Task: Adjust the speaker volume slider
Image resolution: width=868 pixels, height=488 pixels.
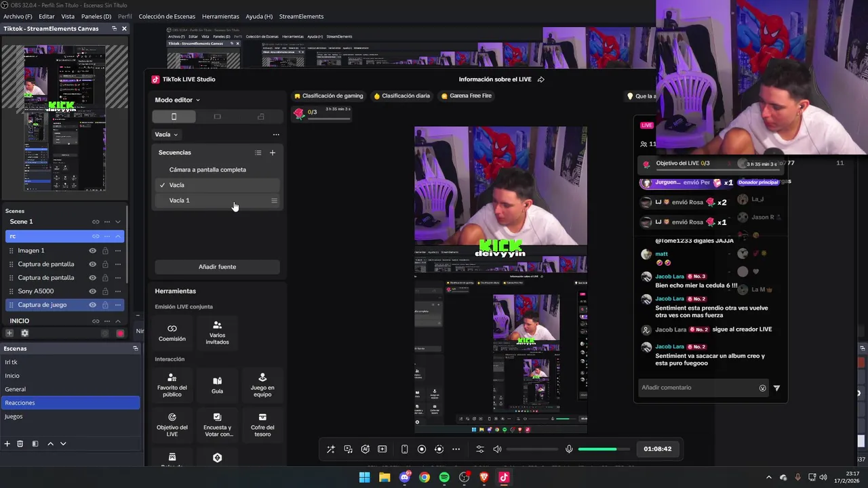Action: (x=532, y=449)
